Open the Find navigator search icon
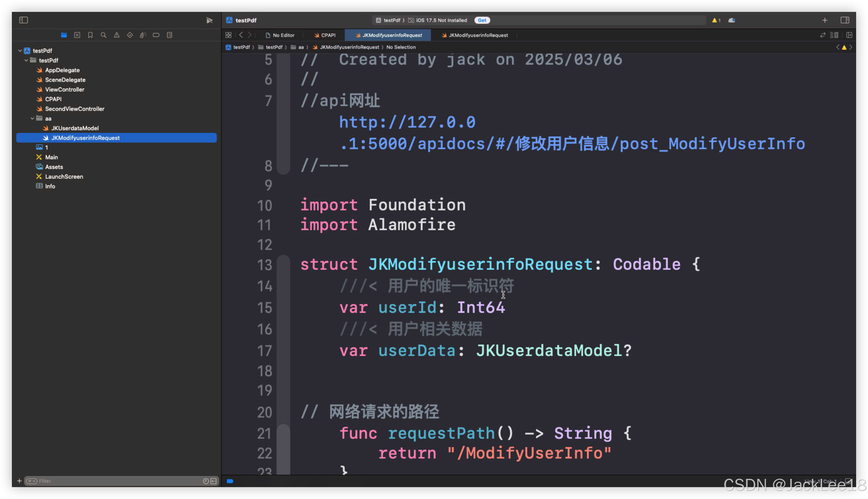Image resolution: width=868 pixels, height=499 pixels. [104, 35]
